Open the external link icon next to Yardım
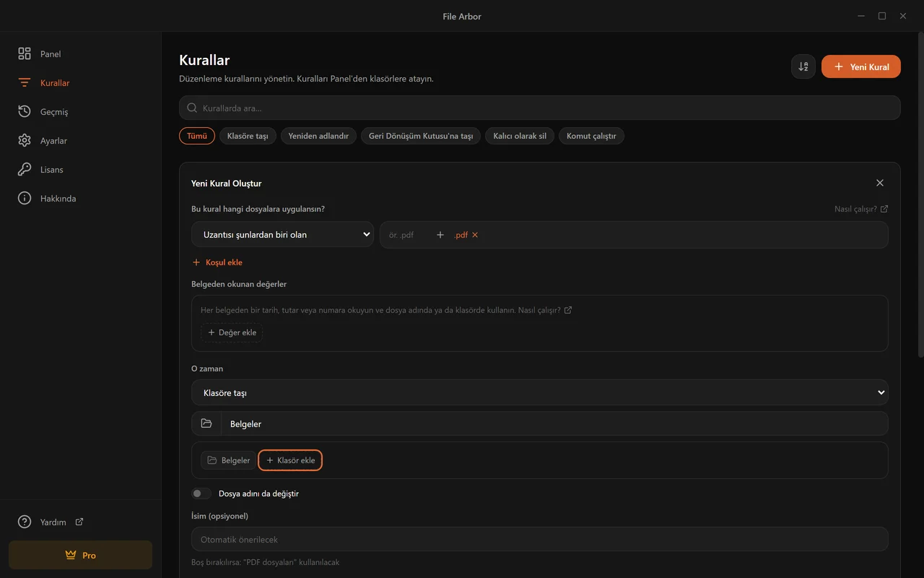 [x=79, y=522]
